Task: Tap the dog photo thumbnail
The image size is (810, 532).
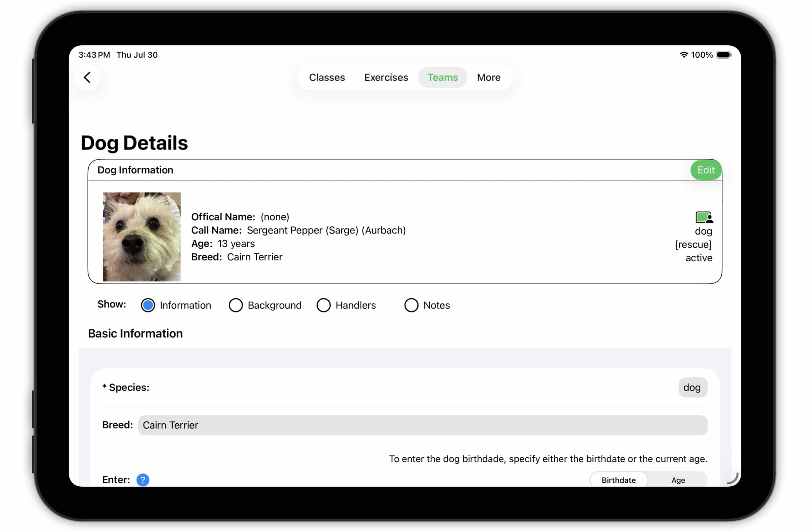Action: (x=142, y=237)
